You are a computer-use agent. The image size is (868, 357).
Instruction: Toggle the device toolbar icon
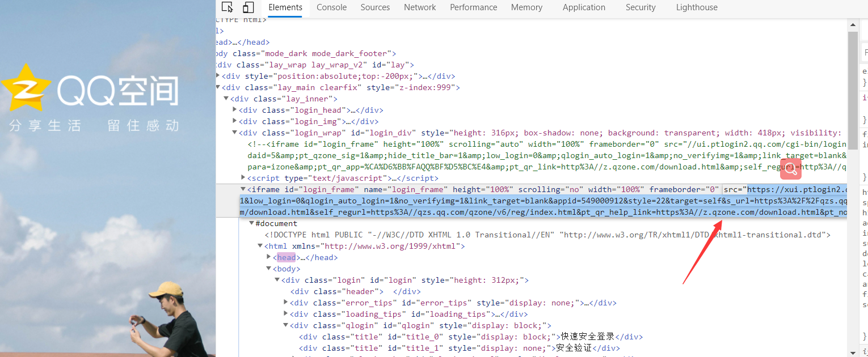point(248,7)
